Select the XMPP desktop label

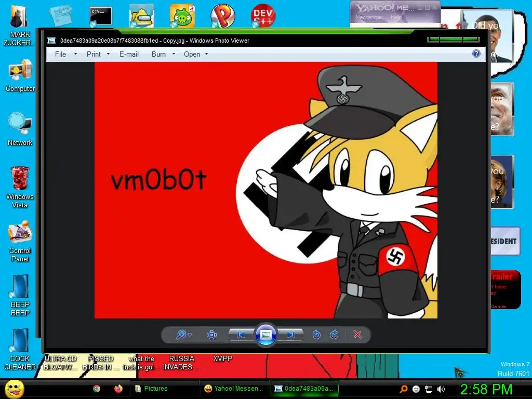click(222, 358)
